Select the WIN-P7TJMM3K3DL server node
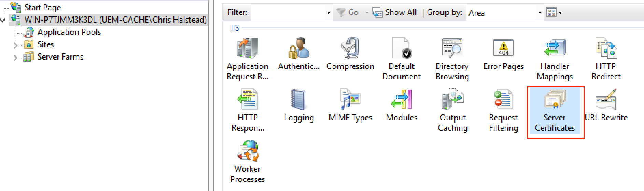Screen dimensions: 644x191 (115, 20)
